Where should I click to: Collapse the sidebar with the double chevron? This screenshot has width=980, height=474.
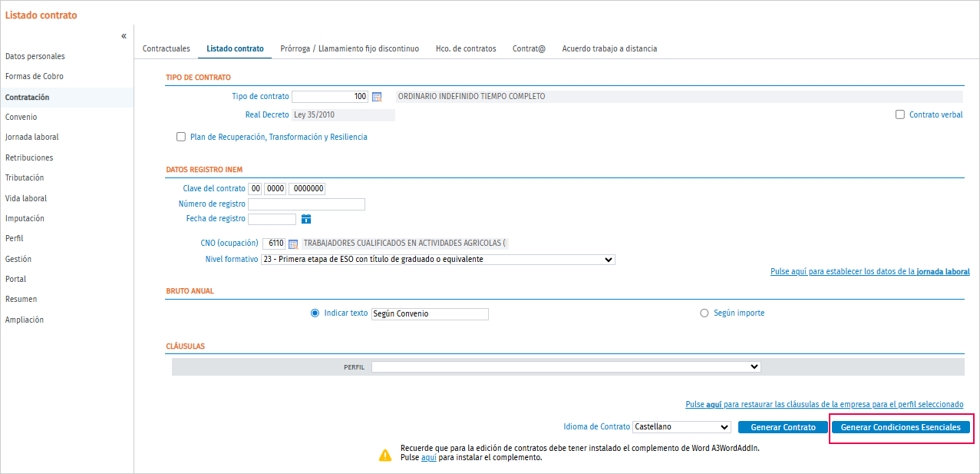click(x=124, y=36)
